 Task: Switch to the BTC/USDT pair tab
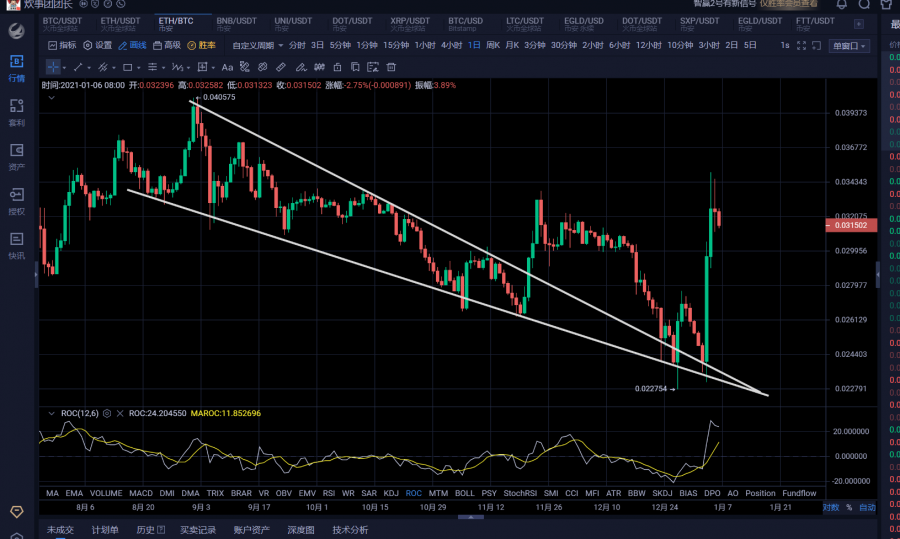tap(63, 24)
